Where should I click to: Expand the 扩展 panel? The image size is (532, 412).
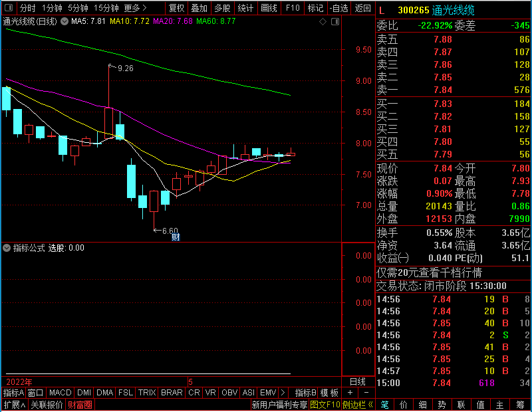coord(15,405)
